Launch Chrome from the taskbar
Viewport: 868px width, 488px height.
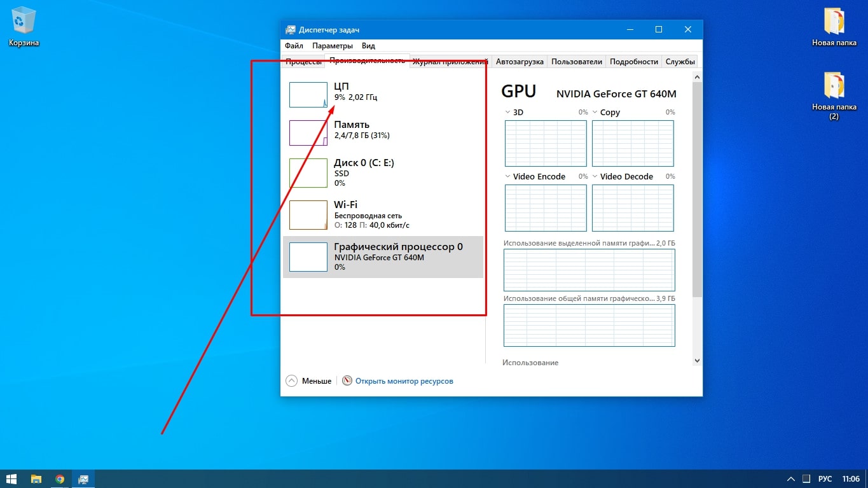pyautogui.click(x=60, y=478)
